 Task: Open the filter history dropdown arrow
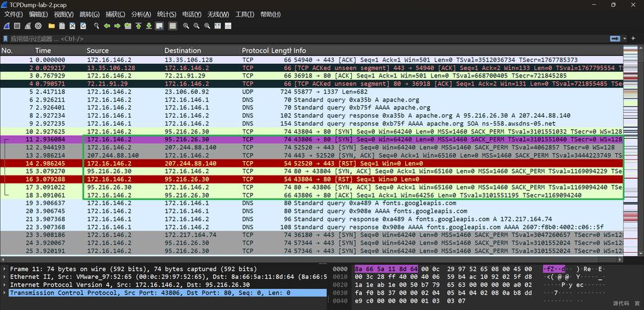(624, 38)
